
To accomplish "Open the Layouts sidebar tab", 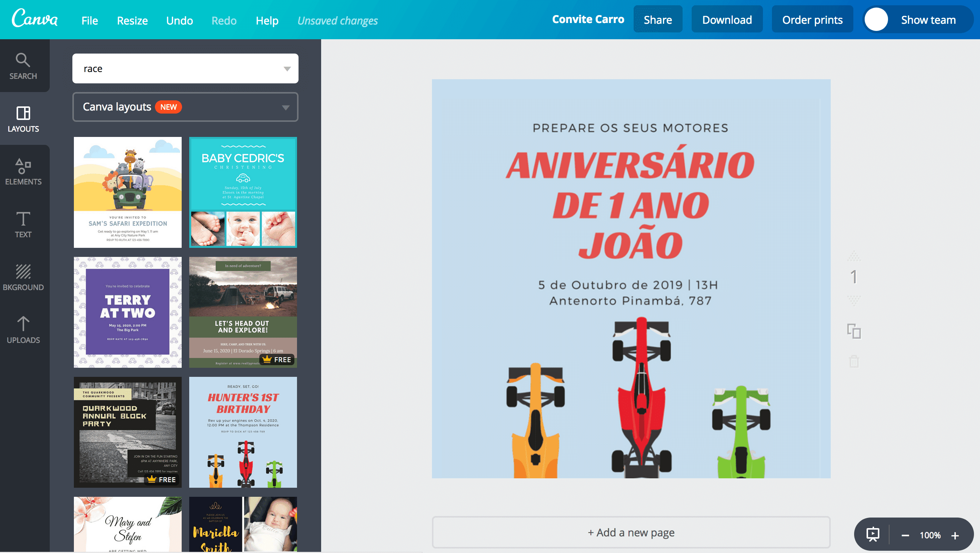I will pos(23,119).
